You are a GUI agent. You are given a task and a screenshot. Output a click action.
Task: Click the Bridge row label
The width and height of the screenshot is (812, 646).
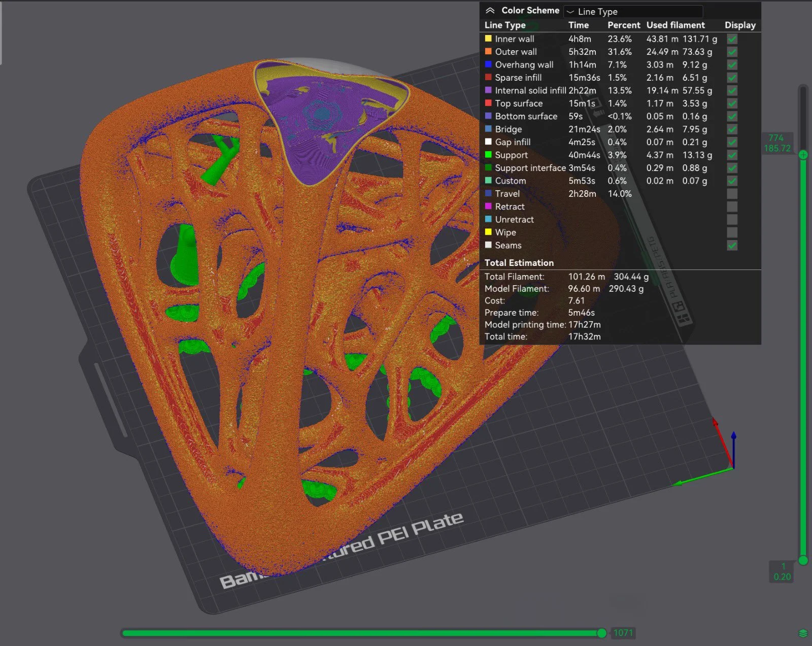coord(509,129)
